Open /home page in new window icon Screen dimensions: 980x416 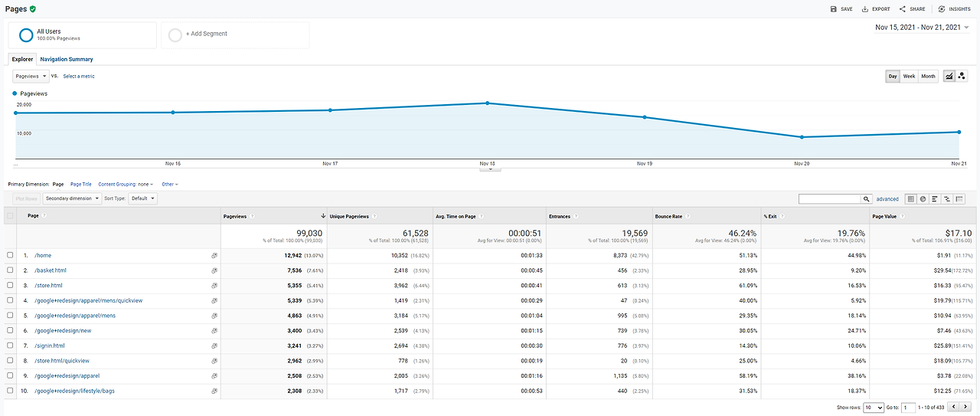pyautogui.click(x=214, y=255)
